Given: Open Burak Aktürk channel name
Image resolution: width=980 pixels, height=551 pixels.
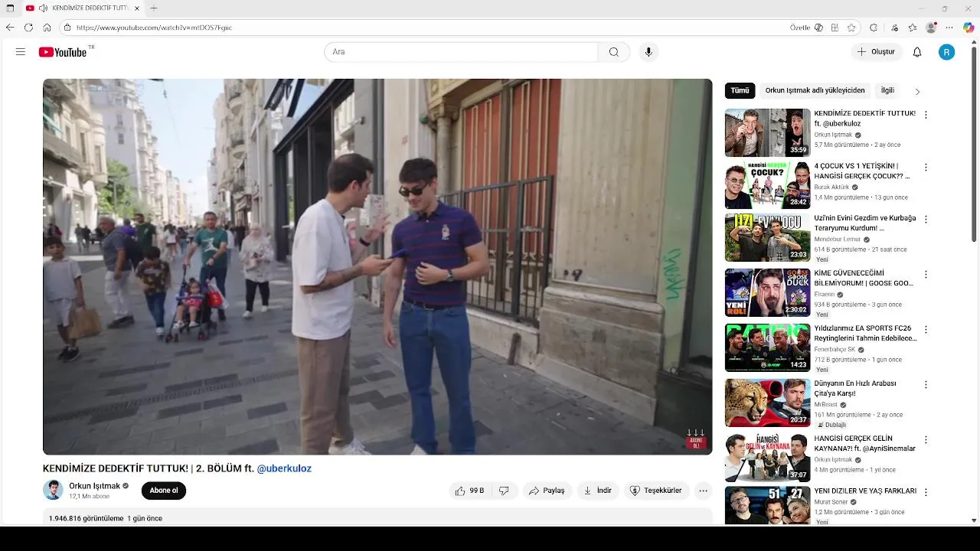Looking at the screenshot, I should coord(831,187).
